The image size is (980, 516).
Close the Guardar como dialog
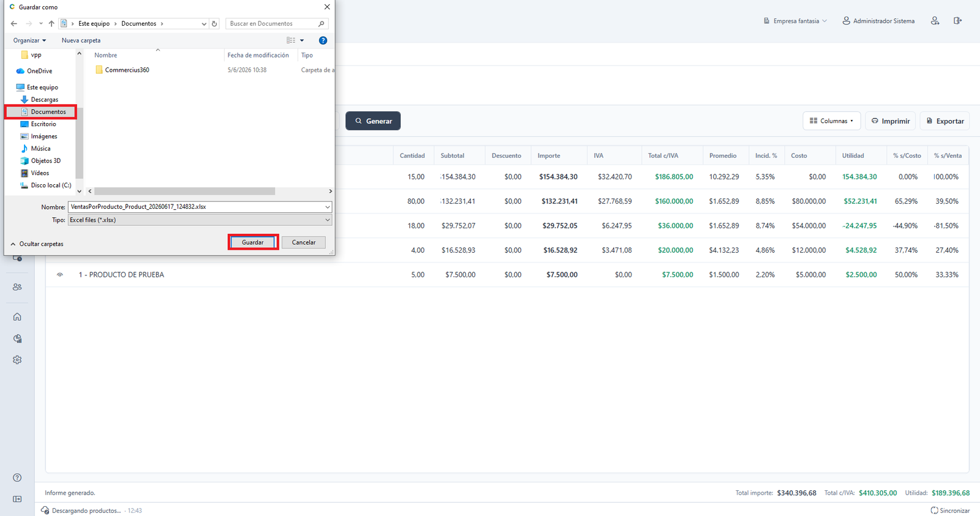pos(327,7)
